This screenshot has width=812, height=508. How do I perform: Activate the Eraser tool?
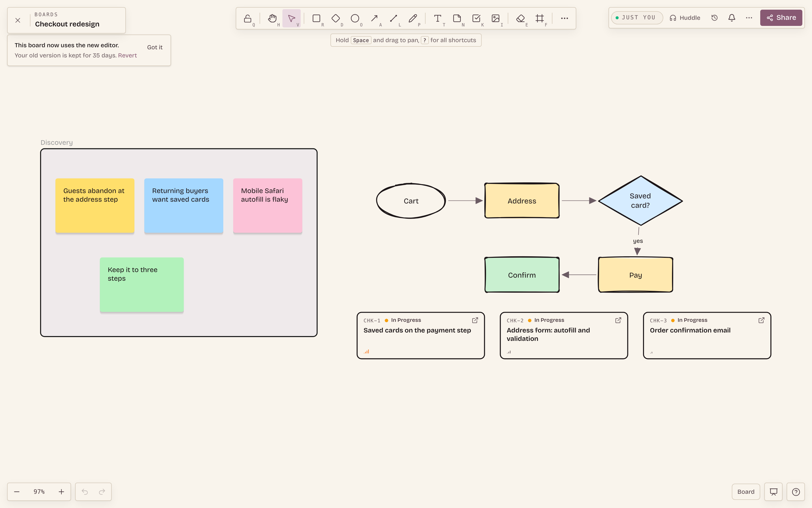[x=520, y=18]
